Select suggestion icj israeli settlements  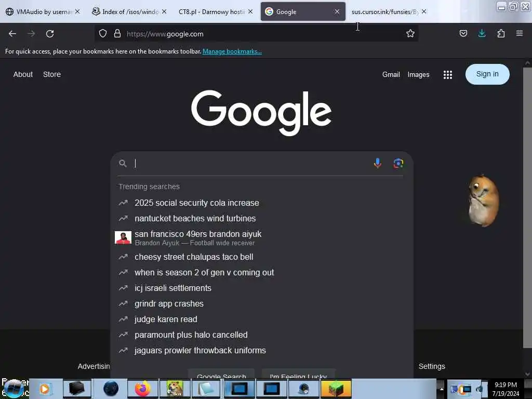[172, 288]
